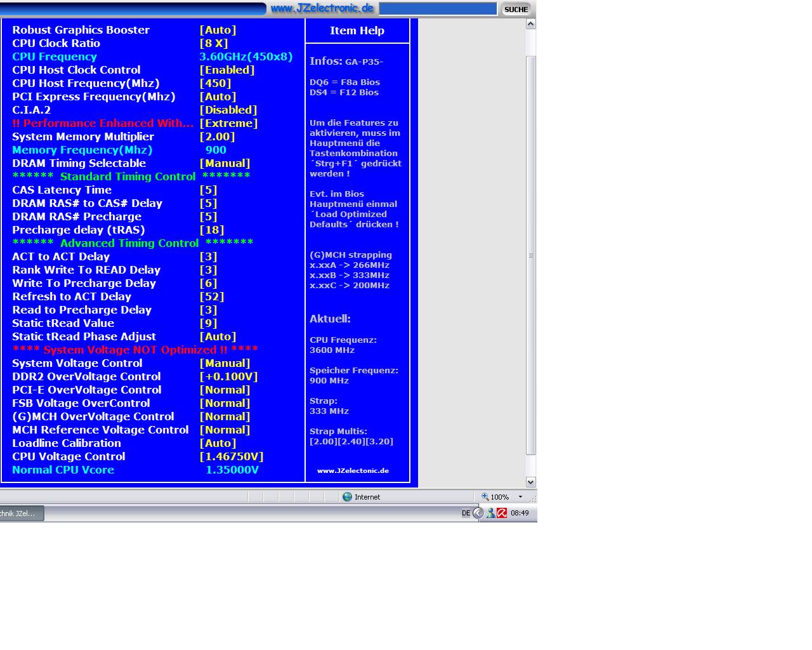Click the DRAM RAS# to CAS# Delay label
The image size is (812, 650).
[88, 203]
